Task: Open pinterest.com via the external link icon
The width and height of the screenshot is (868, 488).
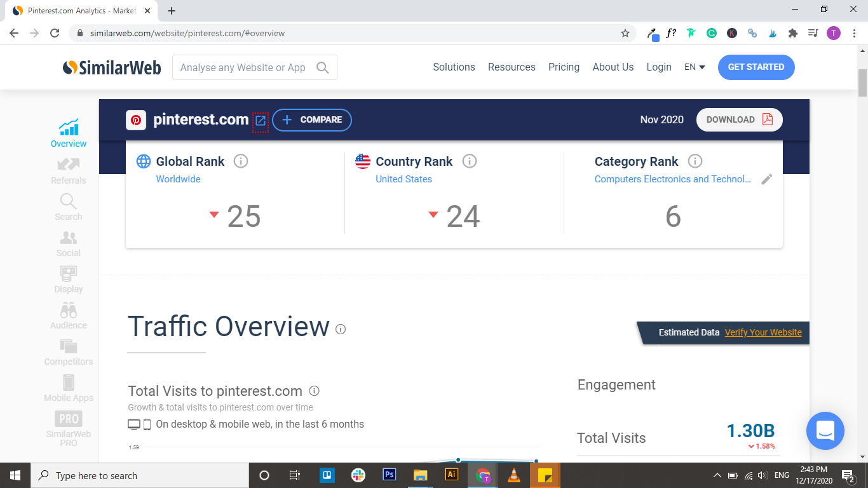Action: pos(261,120)
